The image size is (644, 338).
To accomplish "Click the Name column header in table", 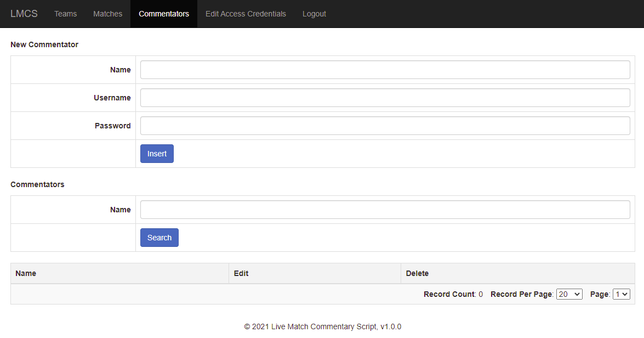I will tap(26, 273).
